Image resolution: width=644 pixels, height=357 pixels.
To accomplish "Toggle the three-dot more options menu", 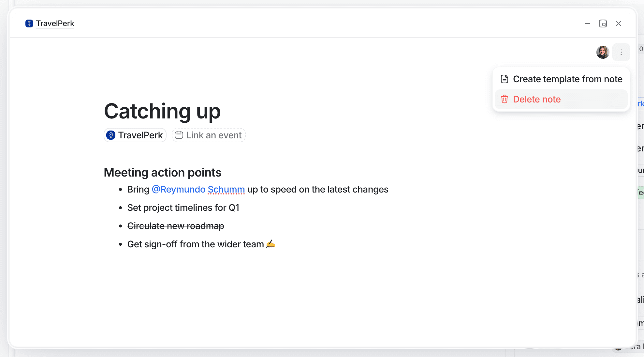I will pos(621,52).
